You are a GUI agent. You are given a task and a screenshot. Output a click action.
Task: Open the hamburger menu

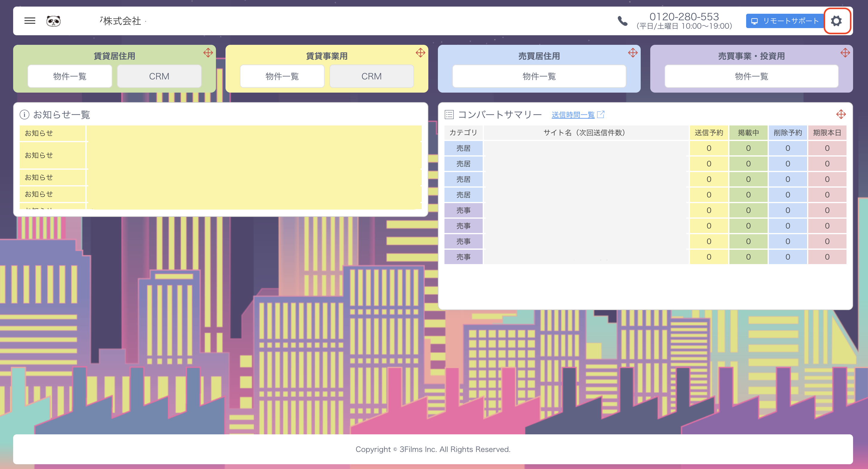pyautogui.click(x=30, y=21)
